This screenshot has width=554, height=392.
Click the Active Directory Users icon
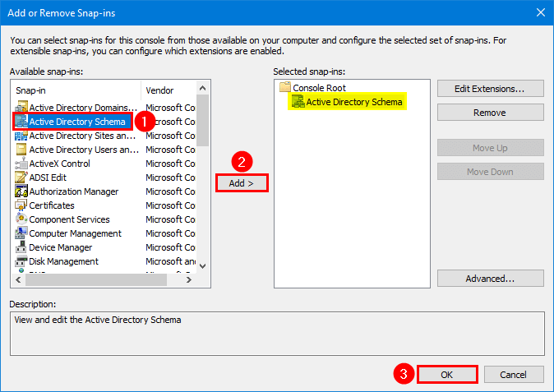click(x=21, y=150)
